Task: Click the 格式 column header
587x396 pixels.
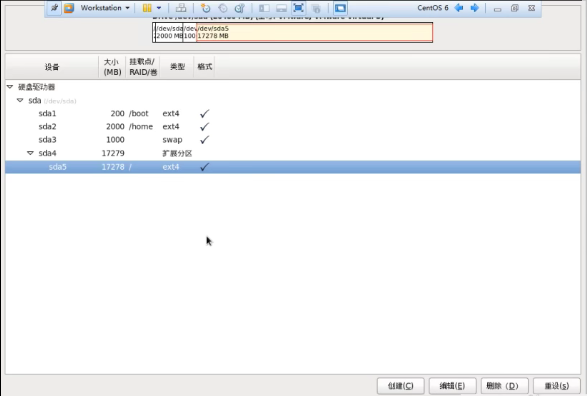Action: coord(204,67)
